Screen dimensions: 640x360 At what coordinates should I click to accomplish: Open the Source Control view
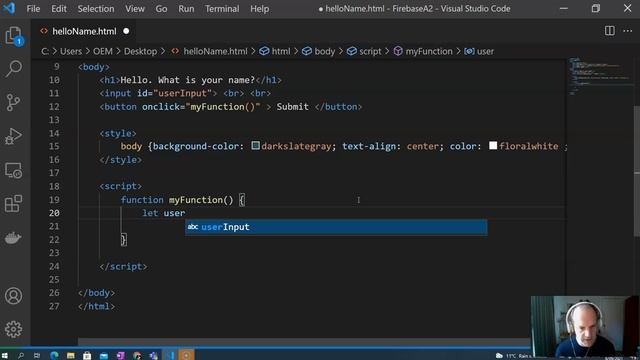[13, 102]
